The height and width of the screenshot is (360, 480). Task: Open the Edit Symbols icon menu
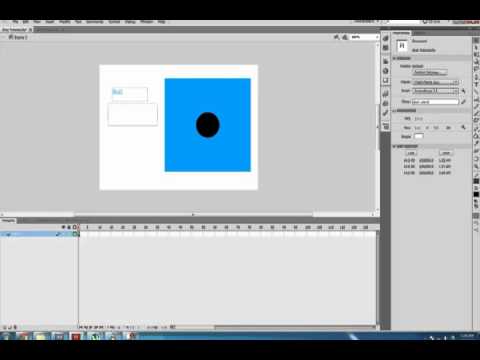point(345,37)
